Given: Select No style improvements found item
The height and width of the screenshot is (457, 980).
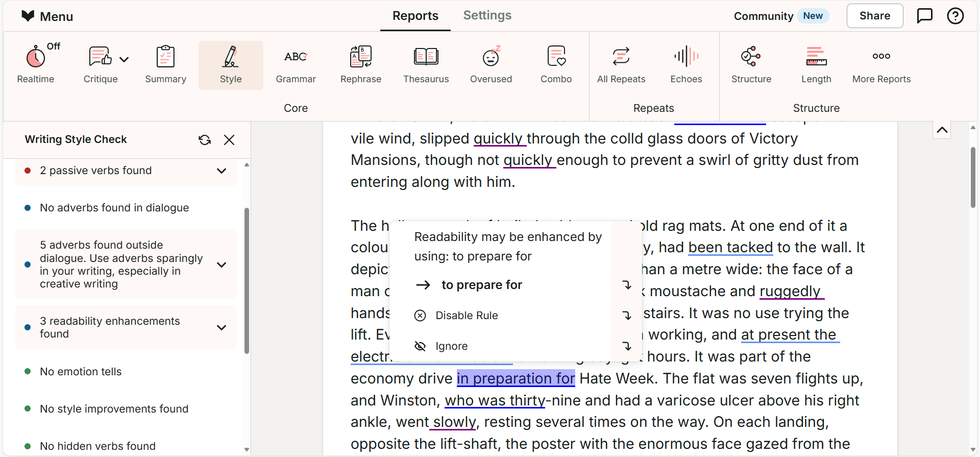Looking at the screenshot, I should click(114, 409).
